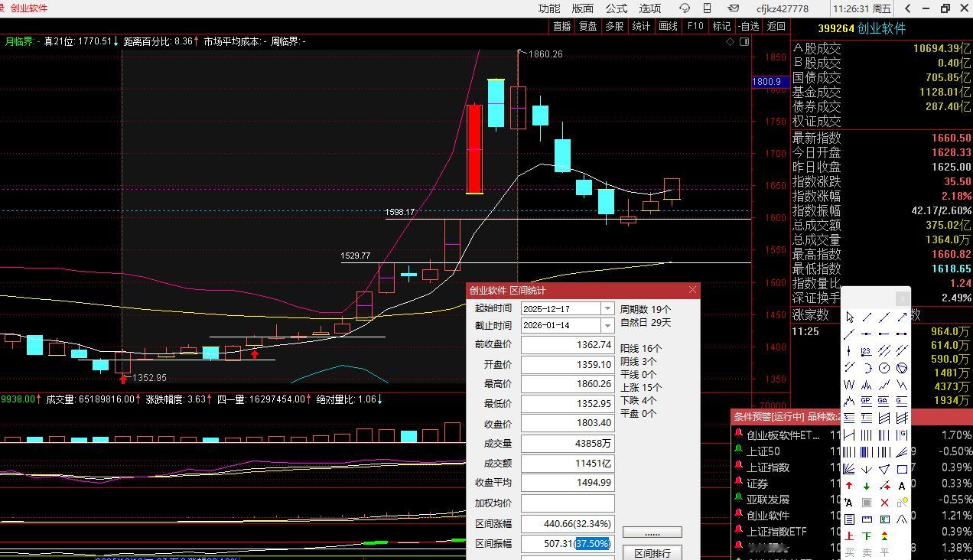This screenshot has width=973, height=560.
Task: Select the circle drawing tool
Action: (884, 368)
